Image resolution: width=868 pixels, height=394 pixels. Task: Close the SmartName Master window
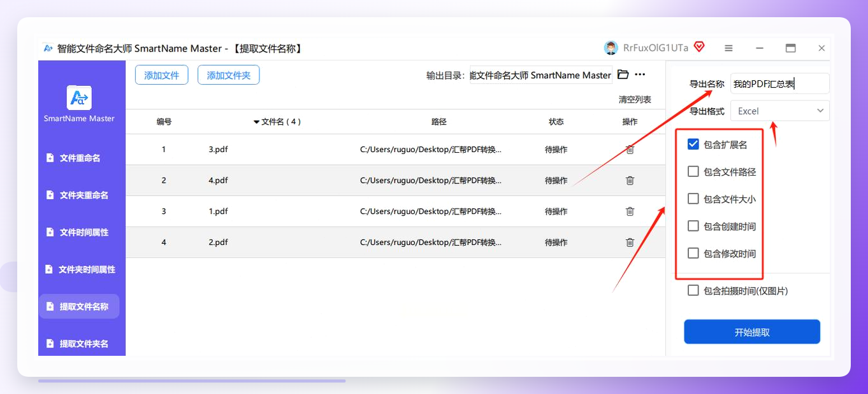tap(821, 48)
